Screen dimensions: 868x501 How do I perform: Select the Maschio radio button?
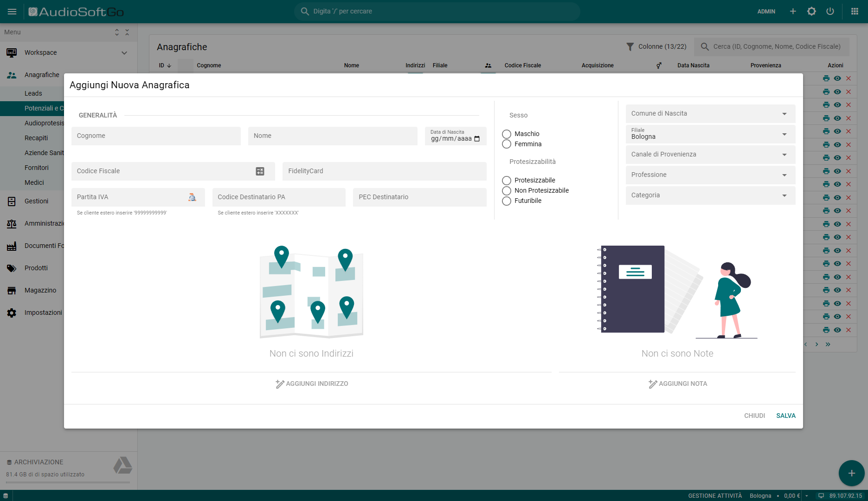[x=507, y=134]
